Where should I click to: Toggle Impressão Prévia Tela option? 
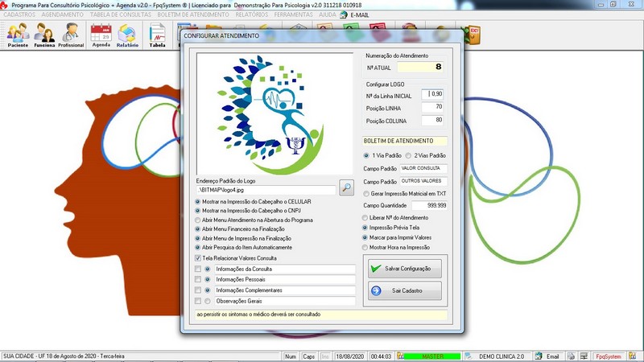click(365, 228)
